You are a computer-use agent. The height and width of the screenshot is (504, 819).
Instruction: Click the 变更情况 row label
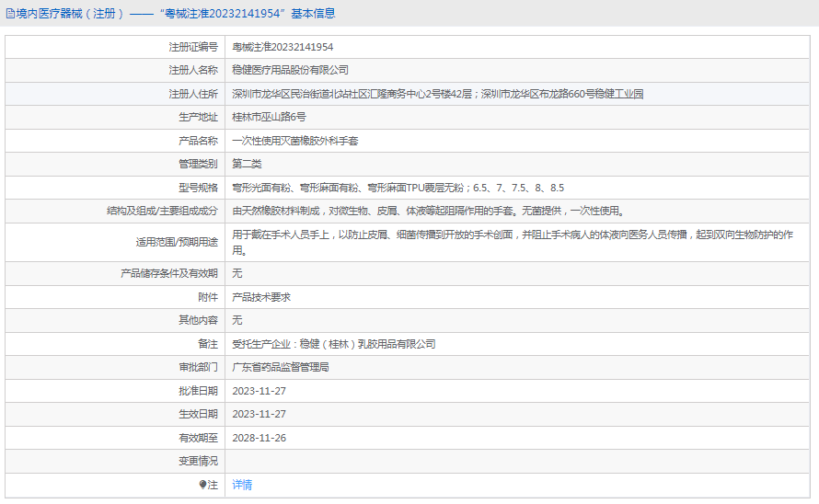198,461
